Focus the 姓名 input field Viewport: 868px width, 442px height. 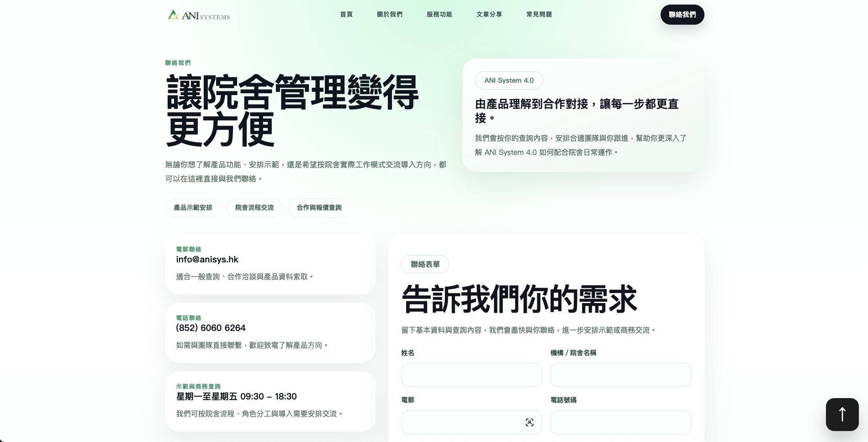pyautogui.click(x=471, y=375)
